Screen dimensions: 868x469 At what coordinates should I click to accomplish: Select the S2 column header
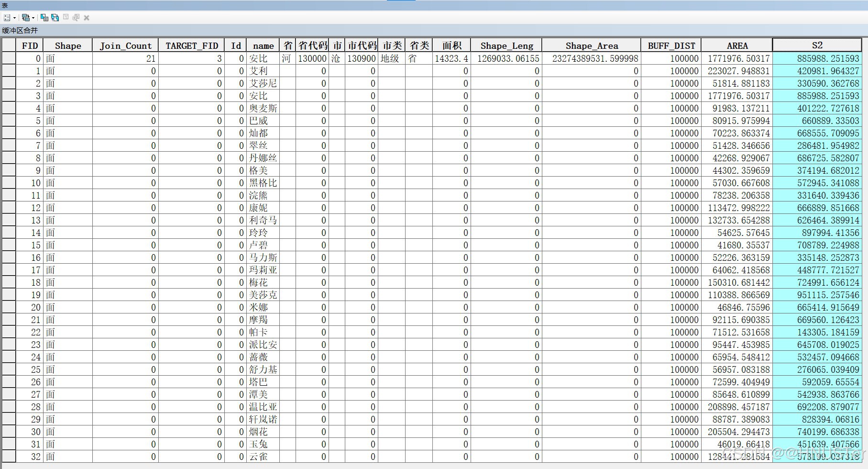(x=817, y=45)
